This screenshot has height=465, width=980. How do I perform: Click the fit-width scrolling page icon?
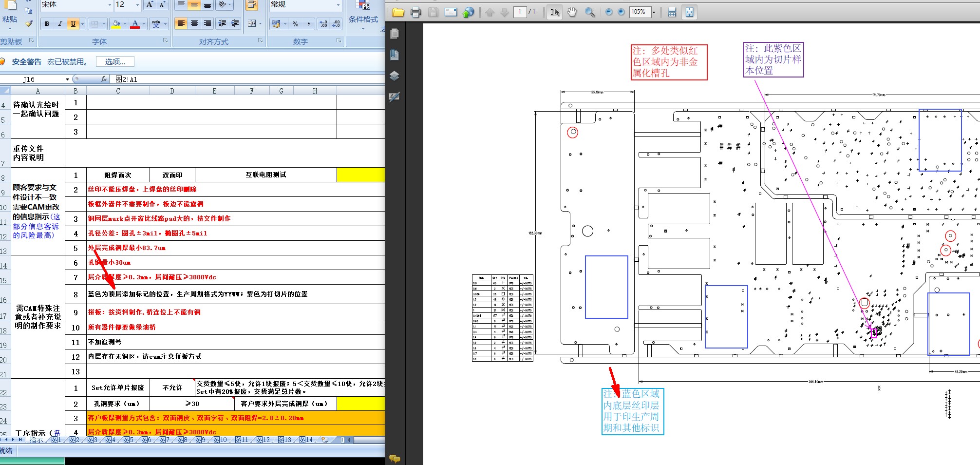click(672, 13)
